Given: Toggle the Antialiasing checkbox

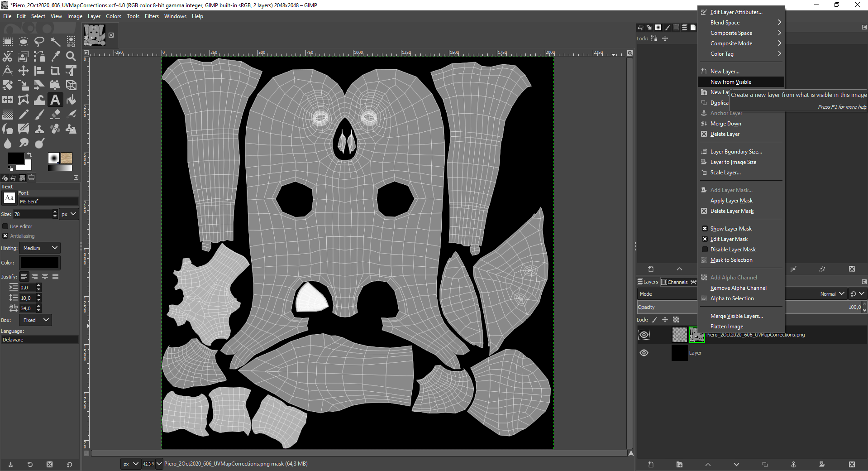Looking at the screenshot, I should pos(5,236).
